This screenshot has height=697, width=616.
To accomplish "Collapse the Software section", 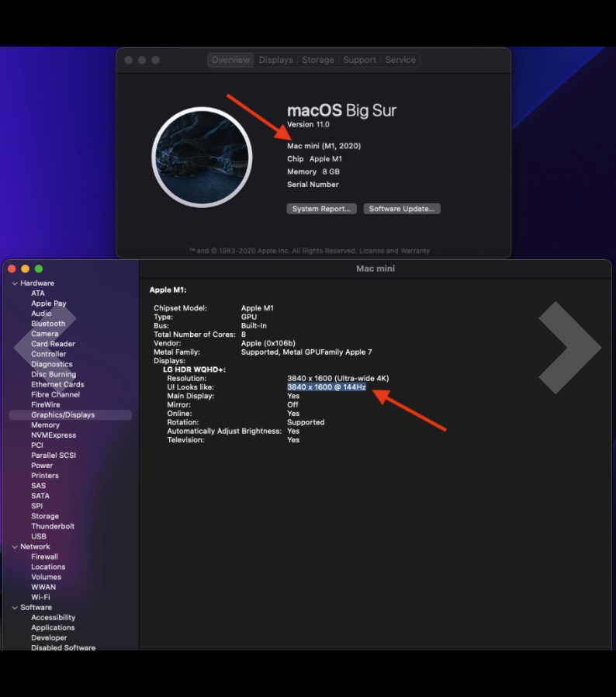I will tap(15, 608).
